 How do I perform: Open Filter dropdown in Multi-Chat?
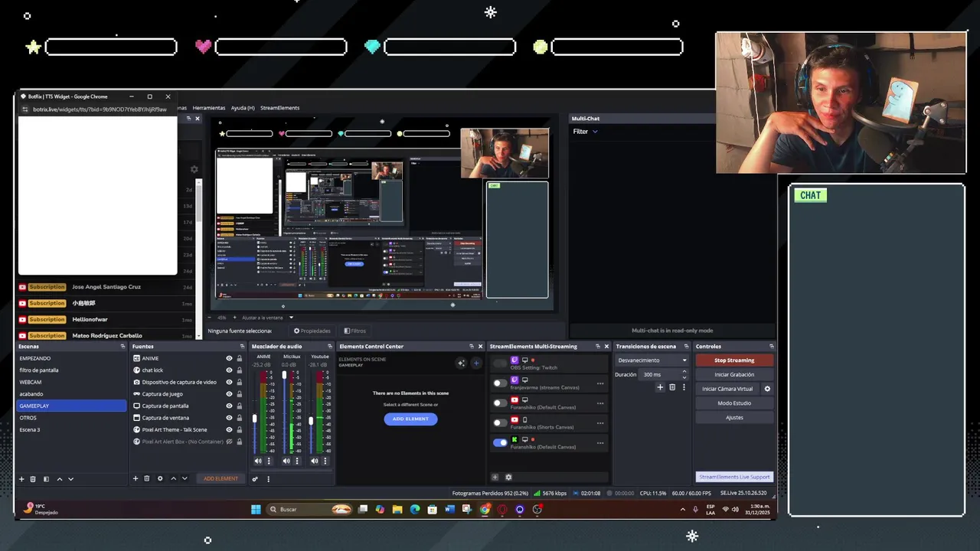click(585, 132)
